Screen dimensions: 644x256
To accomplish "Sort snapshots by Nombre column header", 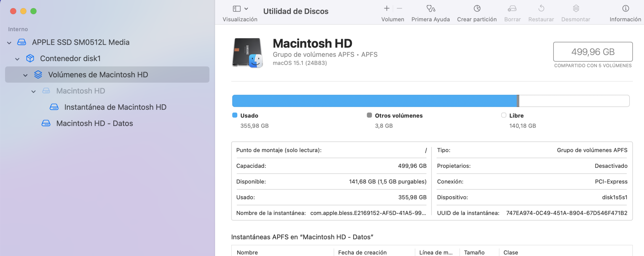I will [247, 252].
